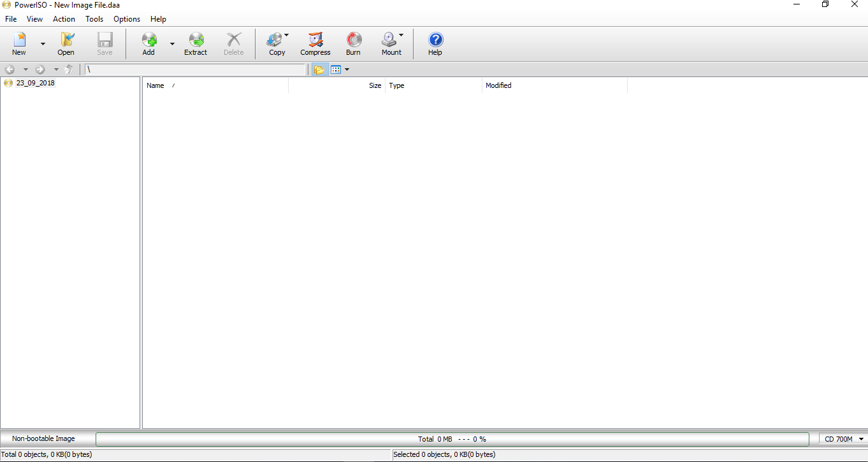Sort files by the Size column
Screen dimensions: 868x462
(375, 85)
